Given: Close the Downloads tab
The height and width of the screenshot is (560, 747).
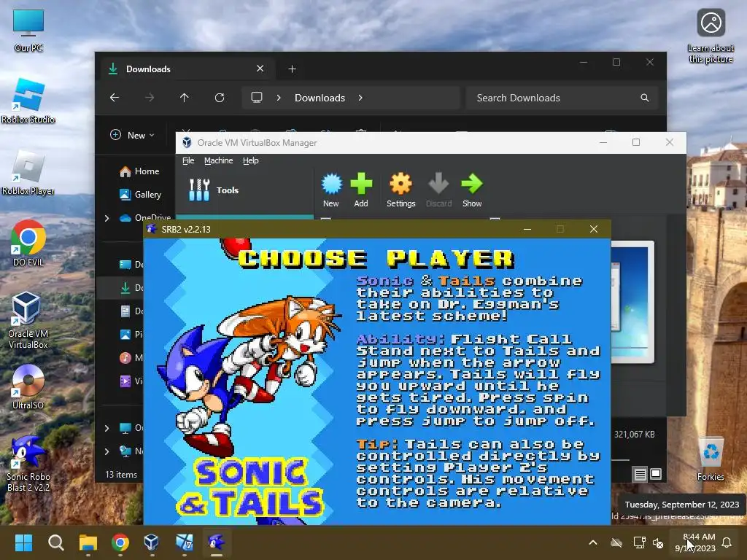Looking at the screenshot, I should tap(260, 69).
